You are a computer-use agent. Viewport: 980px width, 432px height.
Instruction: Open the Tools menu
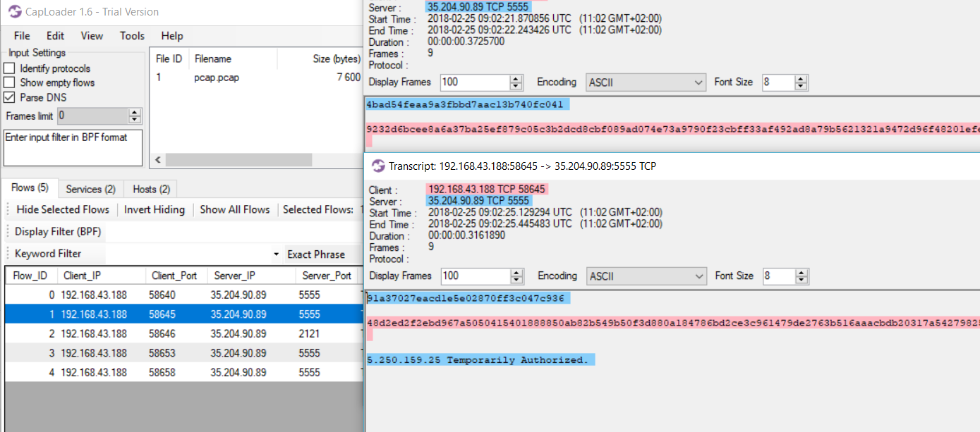click(x=132, y=36)
